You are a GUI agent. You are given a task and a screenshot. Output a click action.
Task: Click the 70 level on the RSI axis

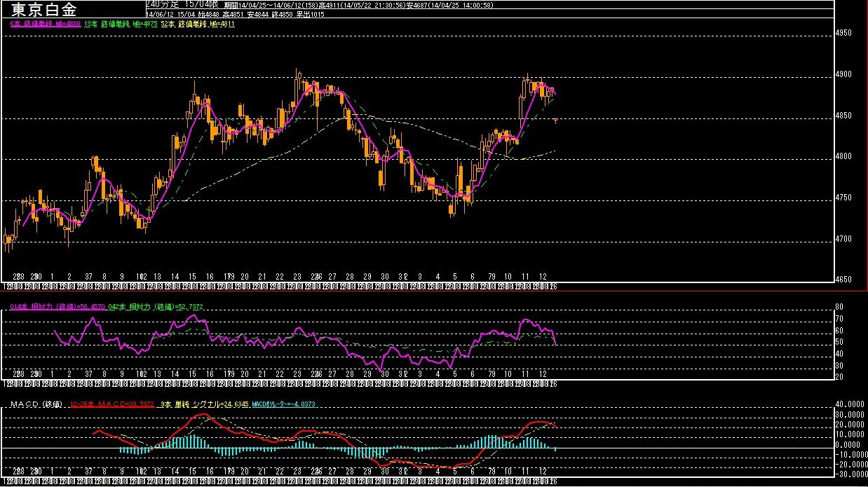[840, 319]
